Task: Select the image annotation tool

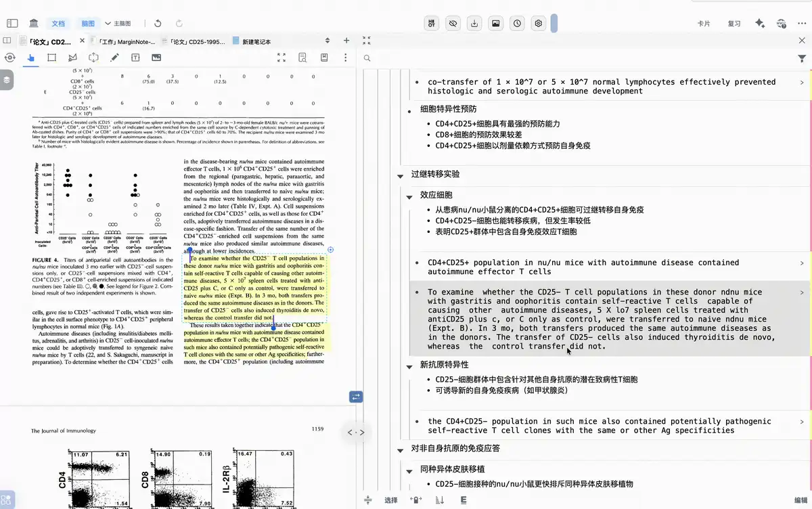Action: click(156, 58)
